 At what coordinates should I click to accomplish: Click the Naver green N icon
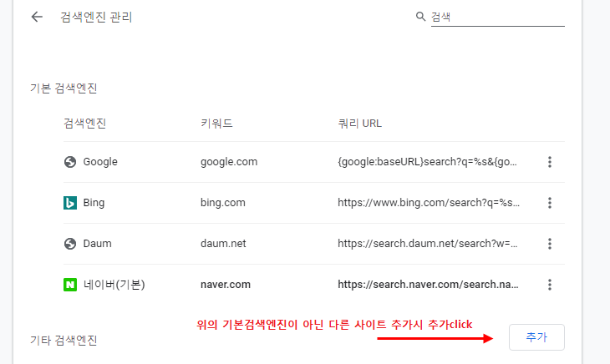70,285
